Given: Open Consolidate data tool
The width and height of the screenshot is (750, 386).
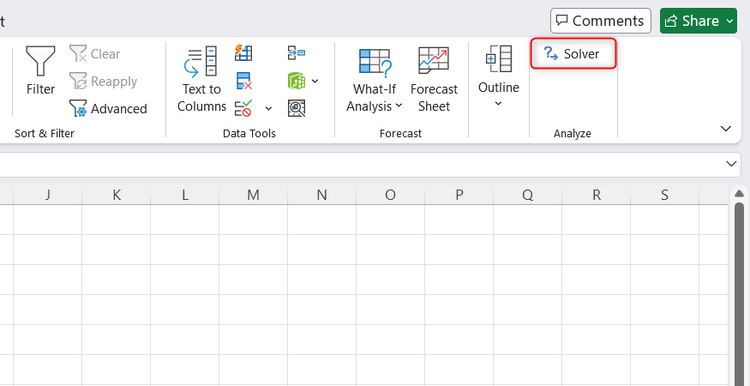Looking at the screenshot, I should (x=297, y=53).
